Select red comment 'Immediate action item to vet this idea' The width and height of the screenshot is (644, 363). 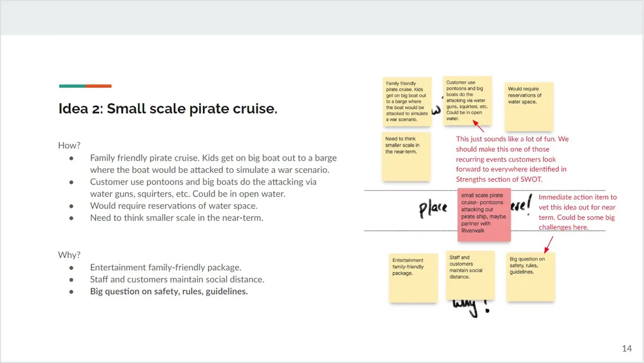pyautogui.click(x=578, y=212)
